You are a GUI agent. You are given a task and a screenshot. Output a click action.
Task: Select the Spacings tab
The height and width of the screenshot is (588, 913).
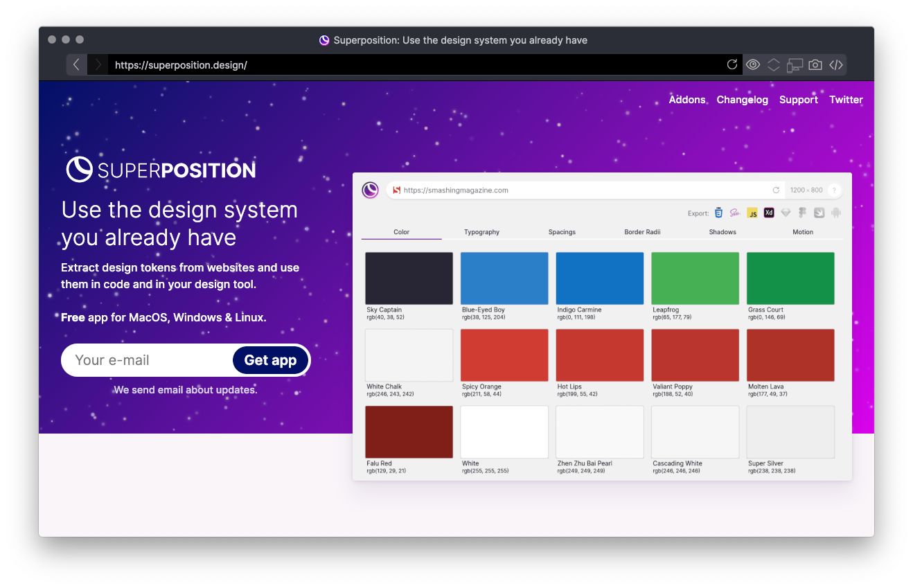(562, 232)
